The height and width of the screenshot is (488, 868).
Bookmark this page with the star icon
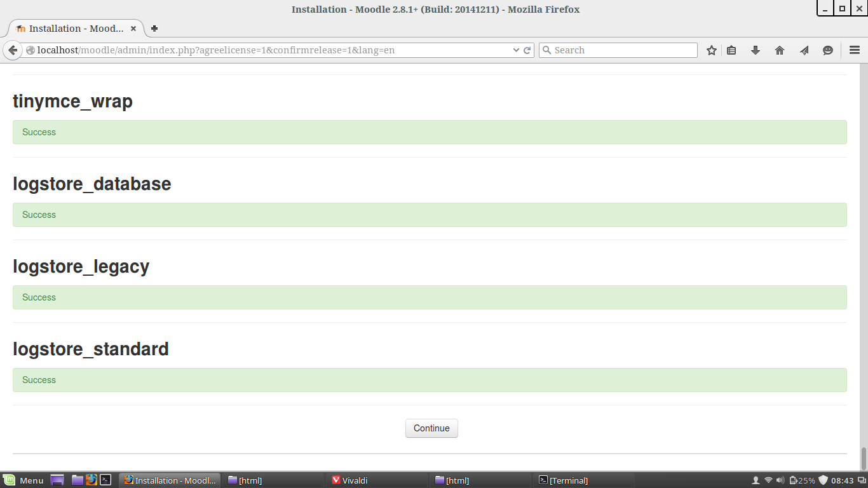[712, 50]
